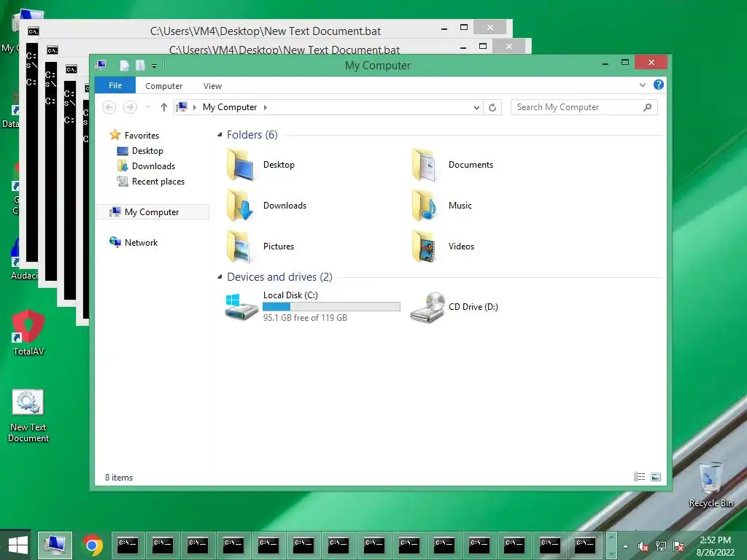Collapse the Devices and drives group
Screen dimensions: 747x560
coord(220,276)
